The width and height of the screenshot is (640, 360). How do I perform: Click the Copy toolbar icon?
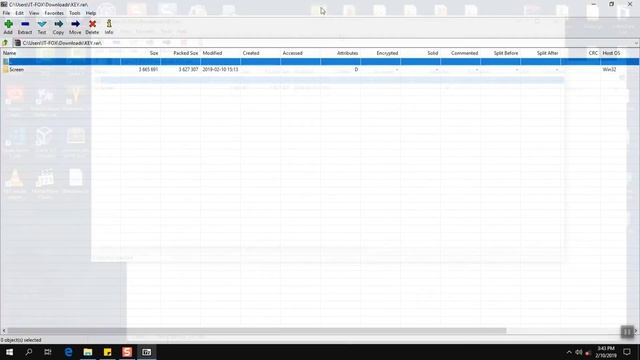[58, 24]
